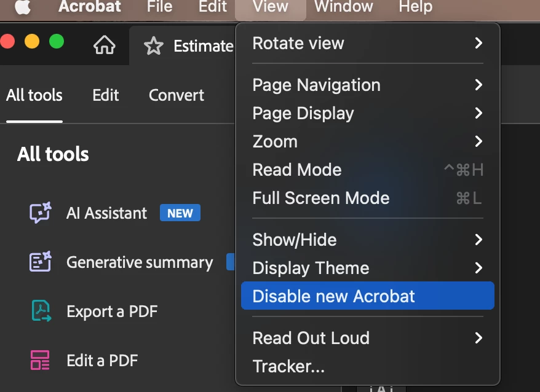Open the Export a PDF tool
Screen dimensions: 540x392
tap(112, 312)
